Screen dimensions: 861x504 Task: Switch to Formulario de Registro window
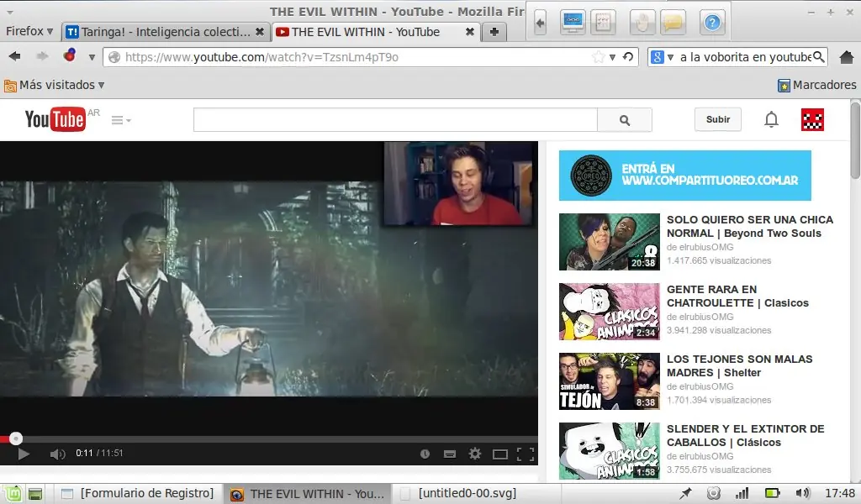click(x=137, y=494)
